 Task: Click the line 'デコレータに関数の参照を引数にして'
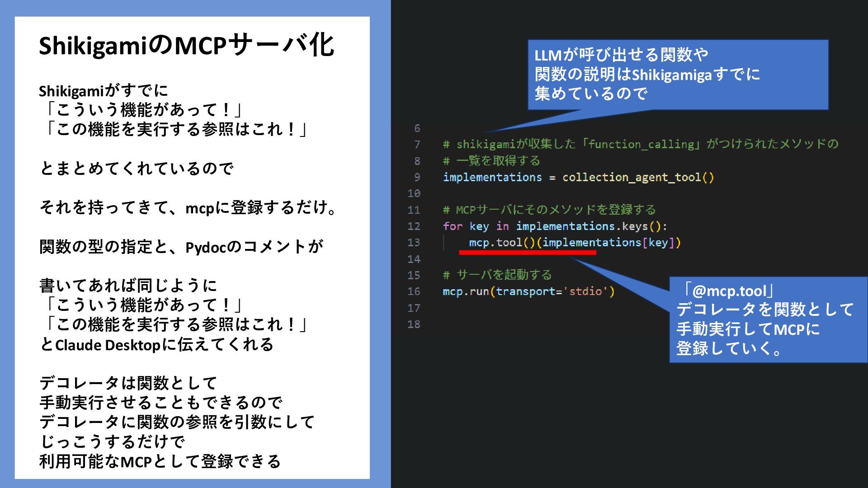[x=177, y=422]
